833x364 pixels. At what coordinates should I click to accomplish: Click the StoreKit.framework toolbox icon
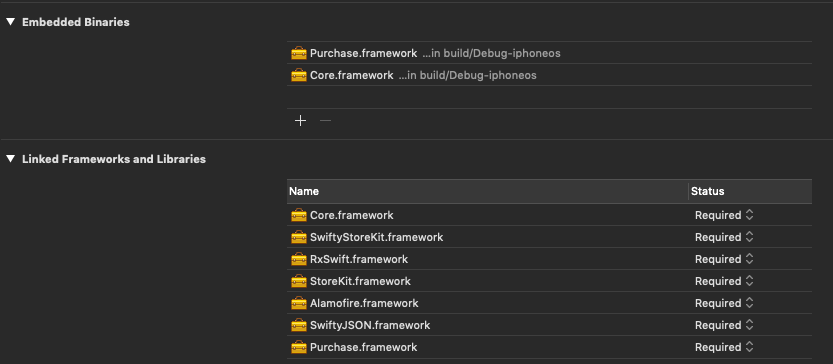[x=299, y=281]
